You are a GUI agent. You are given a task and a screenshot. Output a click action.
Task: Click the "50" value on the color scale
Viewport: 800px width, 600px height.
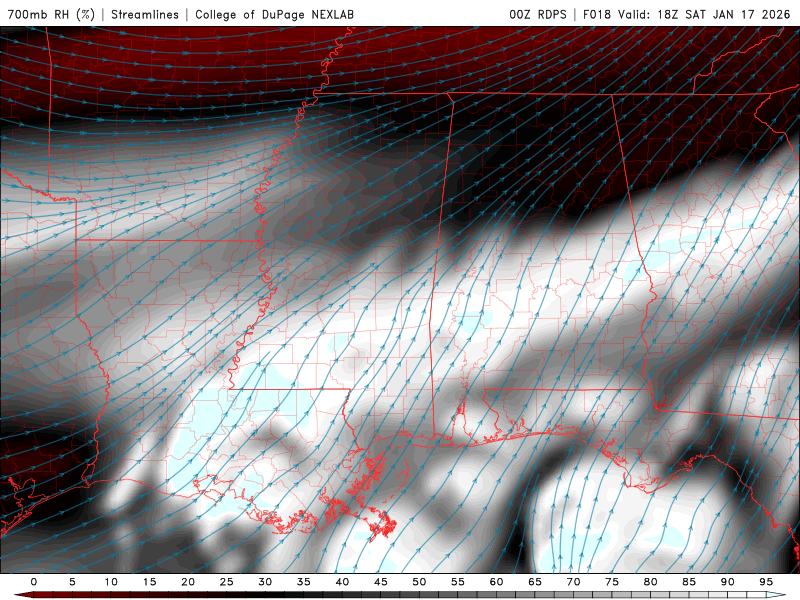pos(419,582)
